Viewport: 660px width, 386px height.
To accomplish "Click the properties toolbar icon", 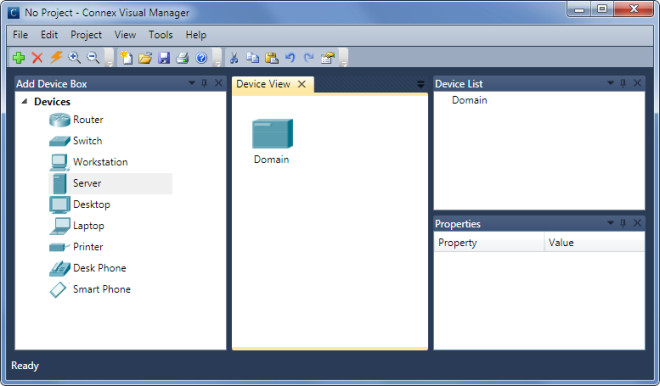I will pos(327,58).
